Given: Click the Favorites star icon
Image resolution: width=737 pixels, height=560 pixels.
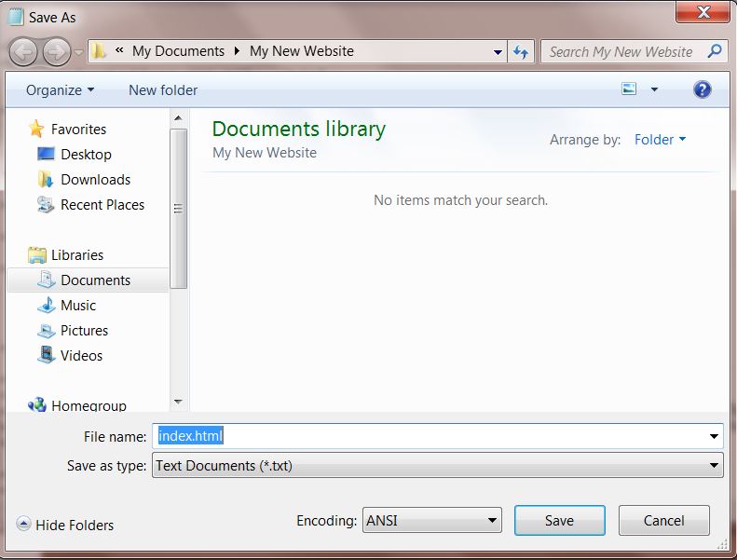Looking at the screenshot, I should pyautogui.click(x=36, y=129).
